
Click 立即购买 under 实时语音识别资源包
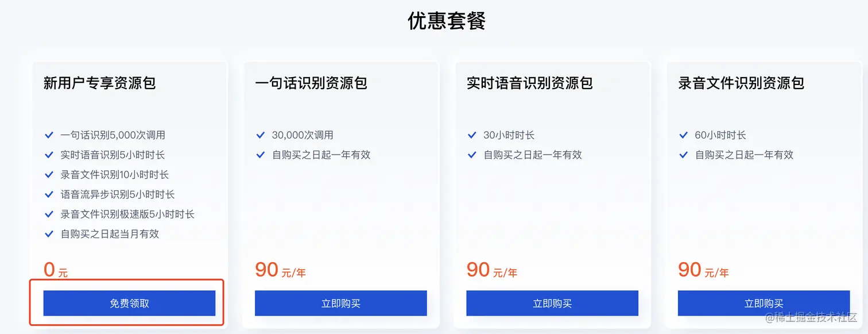552,303
